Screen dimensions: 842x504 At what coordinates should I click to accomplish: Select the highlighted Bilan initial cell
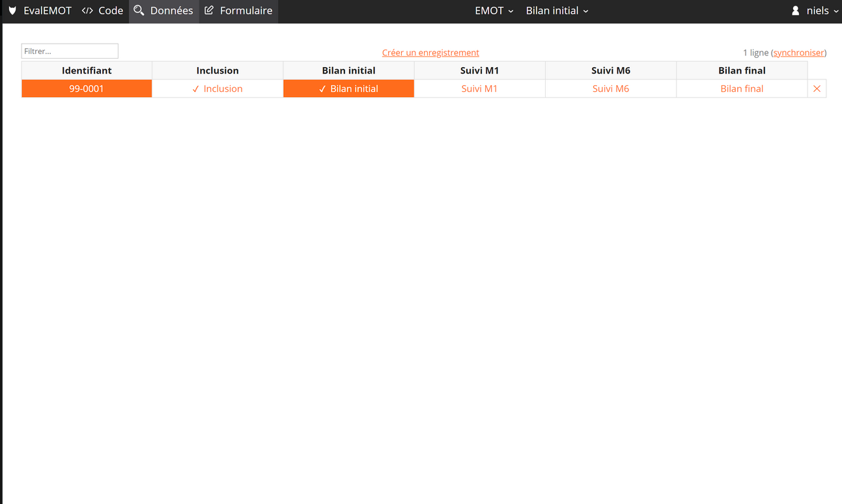(348, 89)
